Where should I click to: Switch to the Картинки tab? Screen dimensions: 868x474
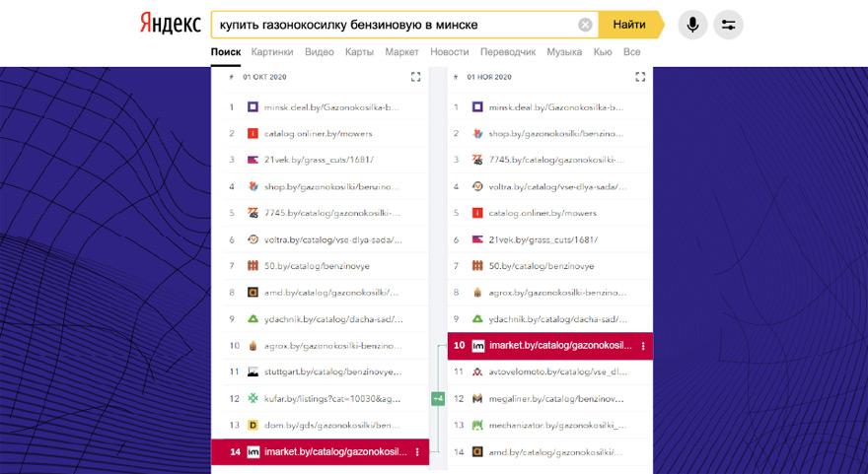pyautogui.click(x=271, y=51)
